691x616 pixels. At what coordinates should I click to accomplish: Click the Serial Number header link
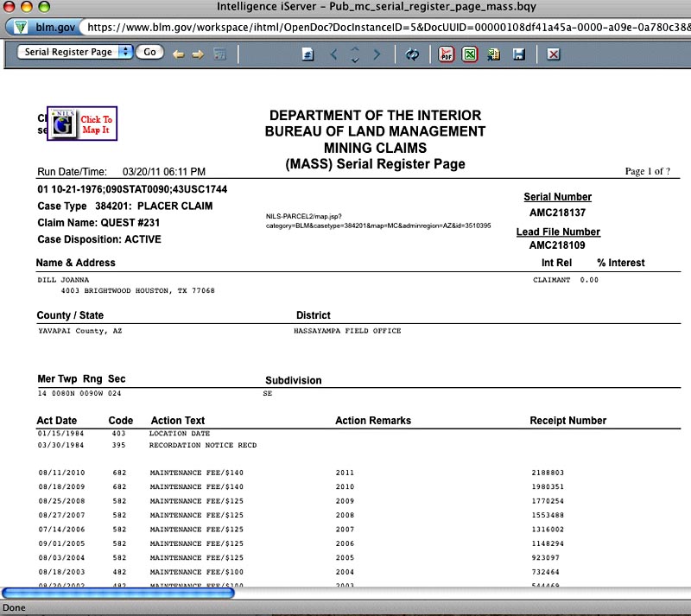point(557,197)
